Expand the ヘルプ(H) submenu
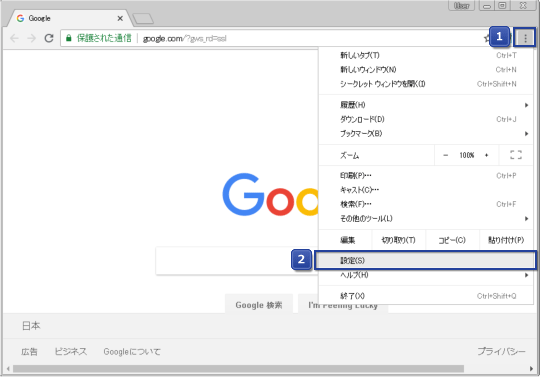Viewport: 540px width, 377px height. 426,275
